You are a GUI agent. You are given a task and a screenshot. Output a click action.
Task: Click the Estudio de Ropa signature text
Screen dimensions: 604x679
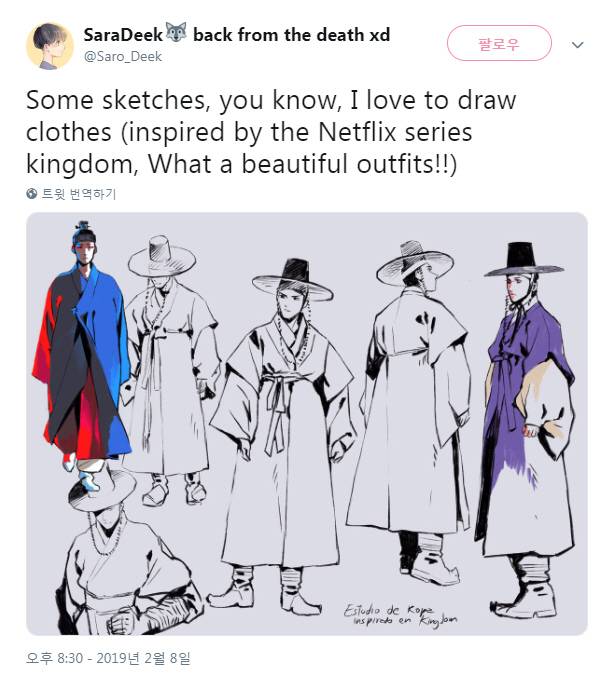click(x=401, y=616)
